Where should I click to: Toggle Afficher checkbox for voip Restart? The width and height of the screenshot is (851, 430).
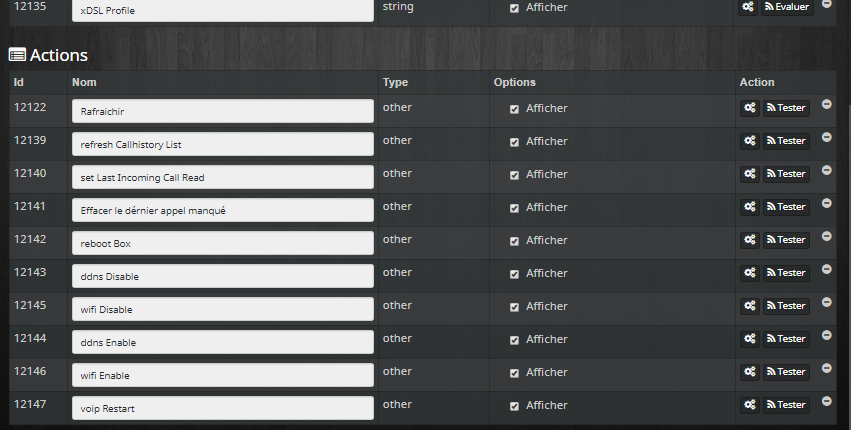click(515, 406)
